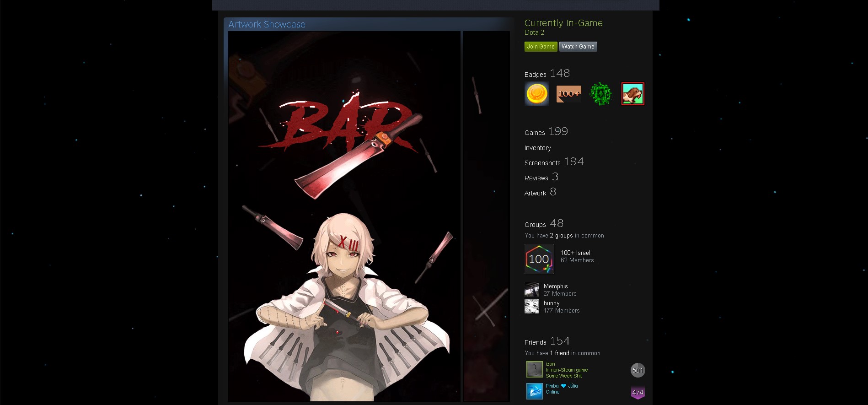Open friend izan's avatar
This screenshot has width=868, height=405.
pyautogui.click(x=535, y=369)
